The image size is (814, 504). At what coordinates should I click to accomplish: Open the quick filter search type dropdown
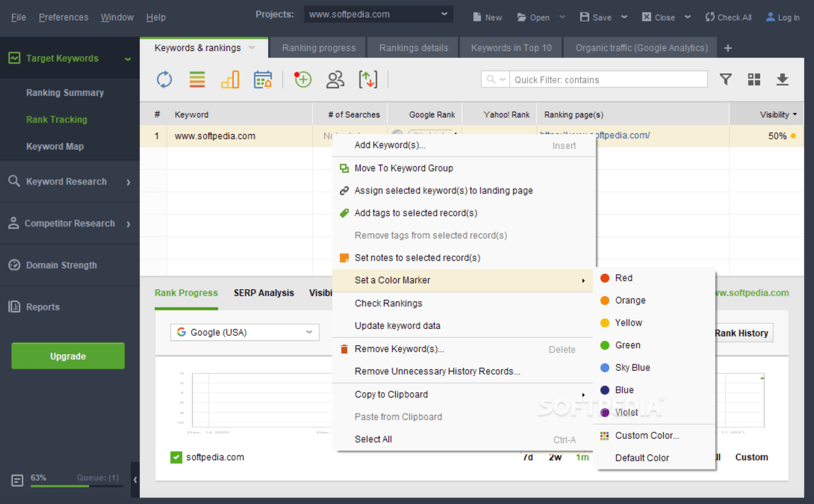pos(496,79)
